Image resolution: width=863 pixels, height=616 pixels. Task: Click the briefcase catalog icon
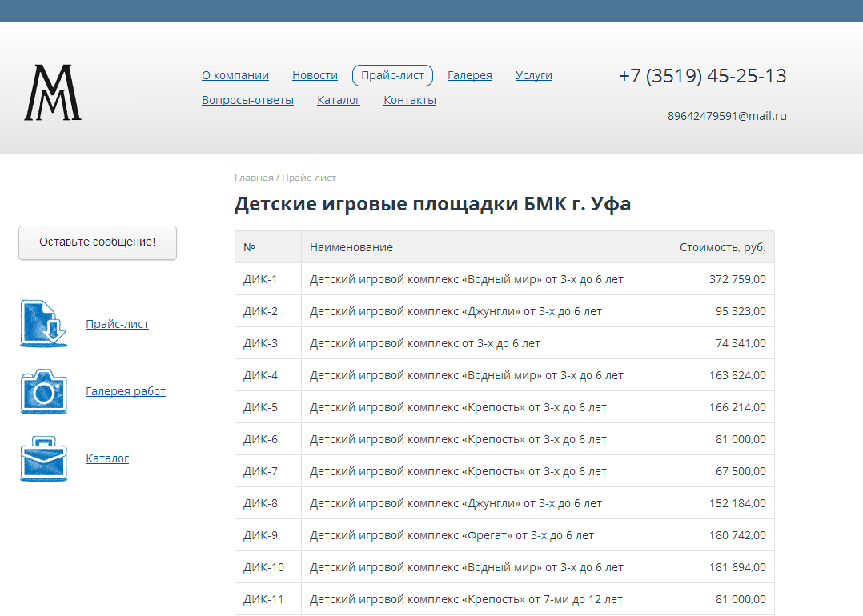point(43,458)
